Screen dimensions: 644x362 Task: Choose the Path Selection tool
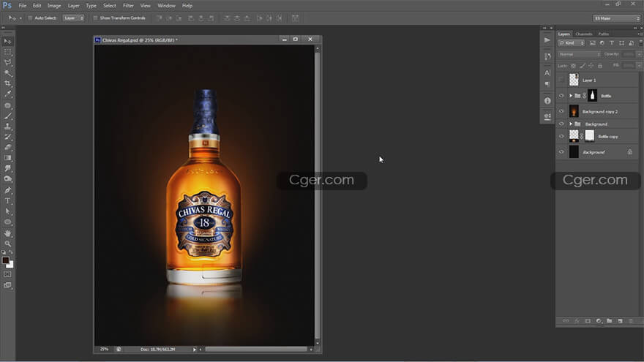pos(7,211)
